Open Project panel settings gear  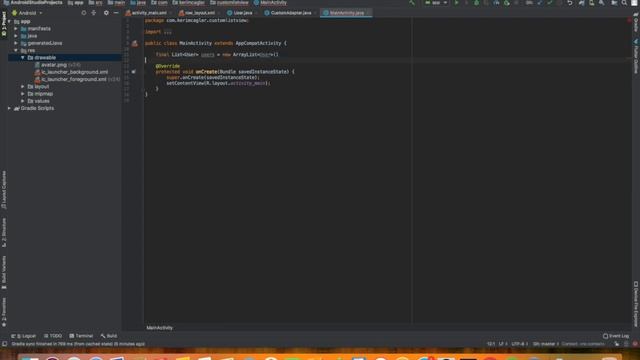(106, 13)
